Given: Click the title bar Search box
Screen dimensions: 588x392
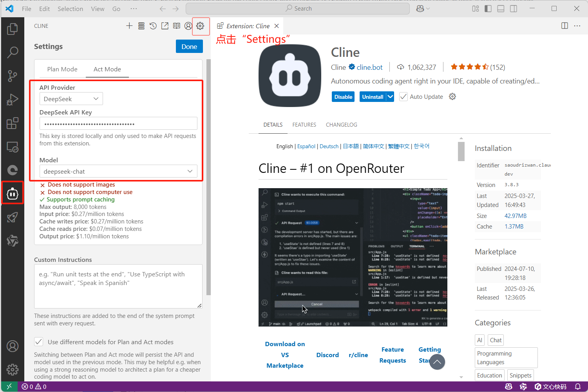Looking at the screenshot, I should 298,9.
